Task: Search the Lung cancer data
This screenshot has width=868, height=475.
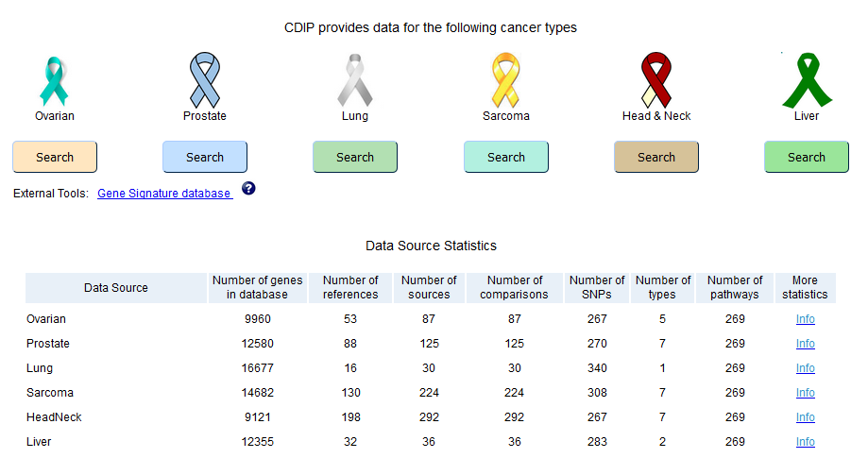Action: coord(355,157)
